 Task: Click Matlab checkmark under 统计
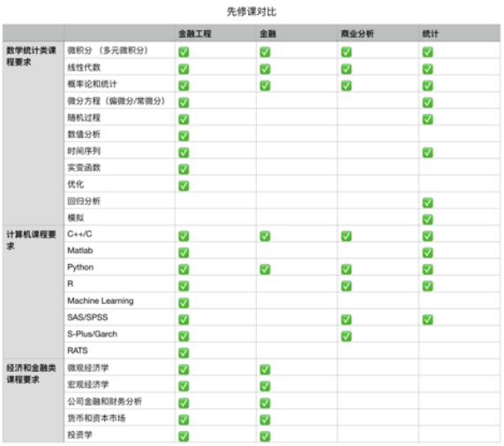tap(428, 253)
